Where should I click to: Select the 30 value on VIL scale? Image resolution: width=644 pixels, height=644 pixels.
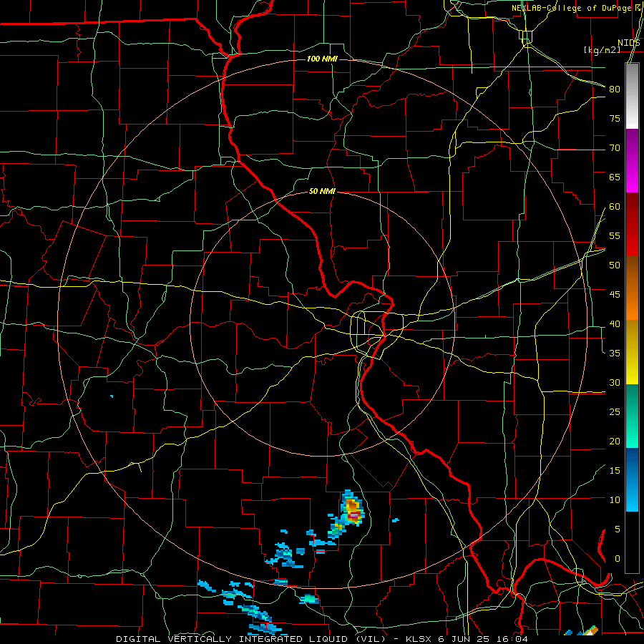[x=615, y=382]
